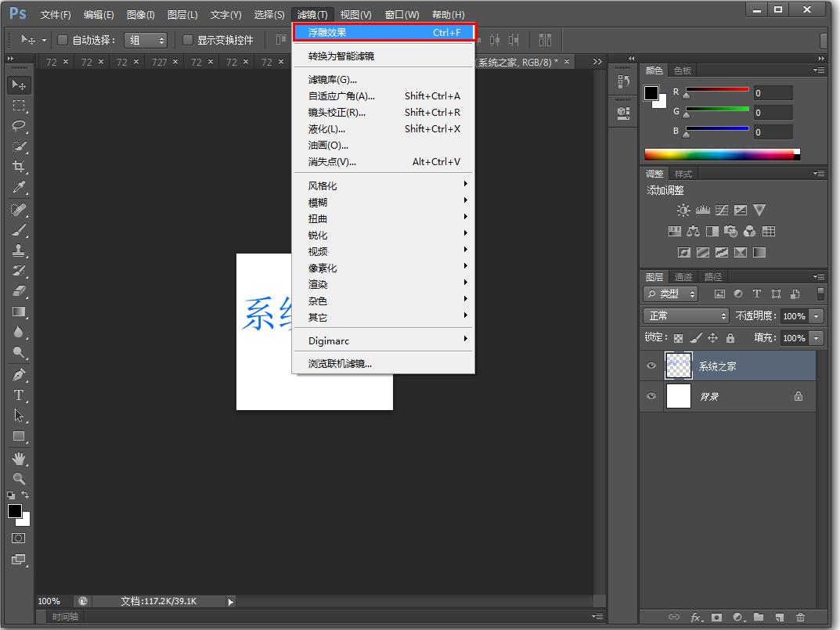Add a Brightness/Contrast adjustment

tap(683, 210)
